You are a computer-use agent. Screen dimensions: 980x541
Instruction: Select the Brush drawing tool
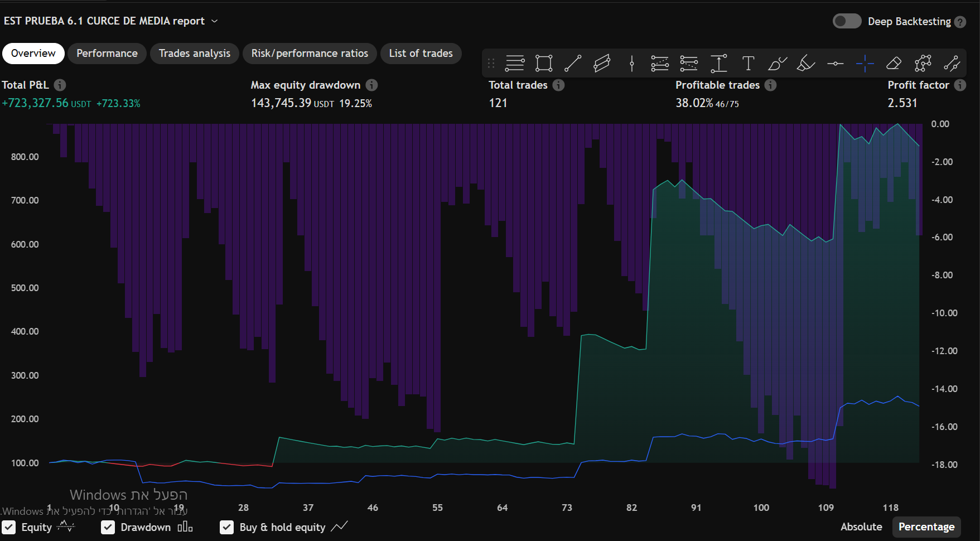click(777, 64)
